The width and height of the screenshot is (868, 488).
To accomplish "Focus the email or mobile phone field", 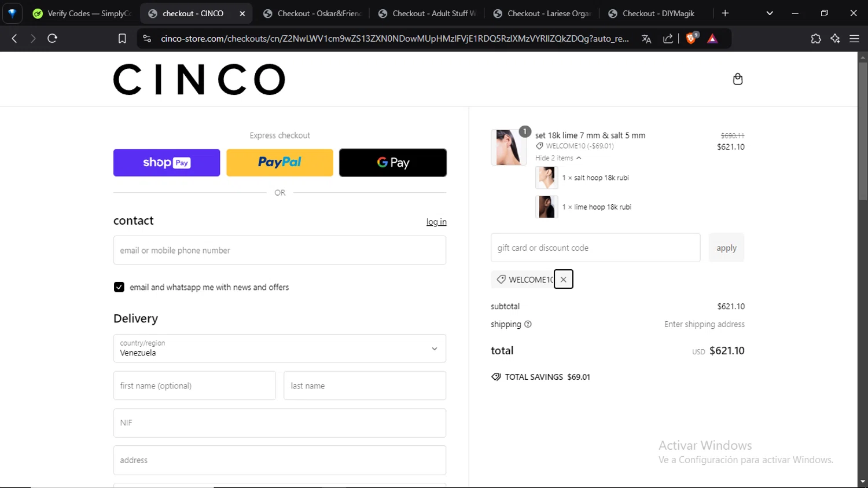I will pos(279,250).
